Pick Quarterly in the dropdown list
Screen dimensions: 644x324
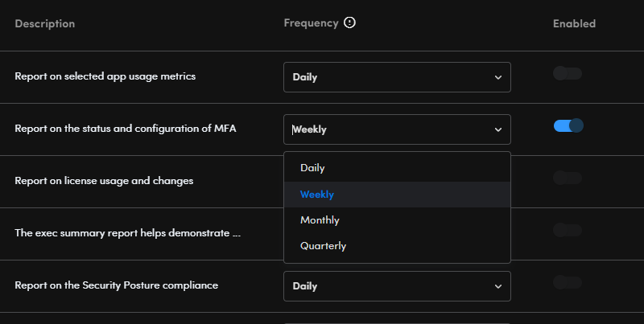(323, 246)
